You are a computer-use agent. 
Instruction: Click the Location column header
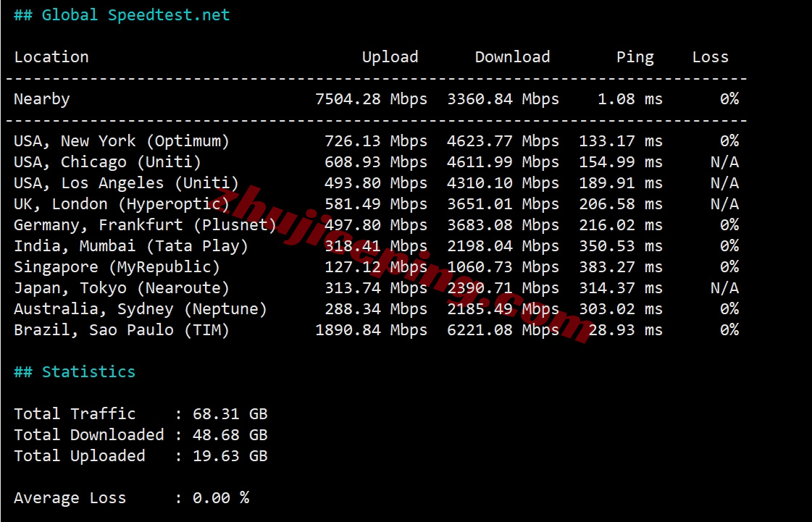coord(51,57)
